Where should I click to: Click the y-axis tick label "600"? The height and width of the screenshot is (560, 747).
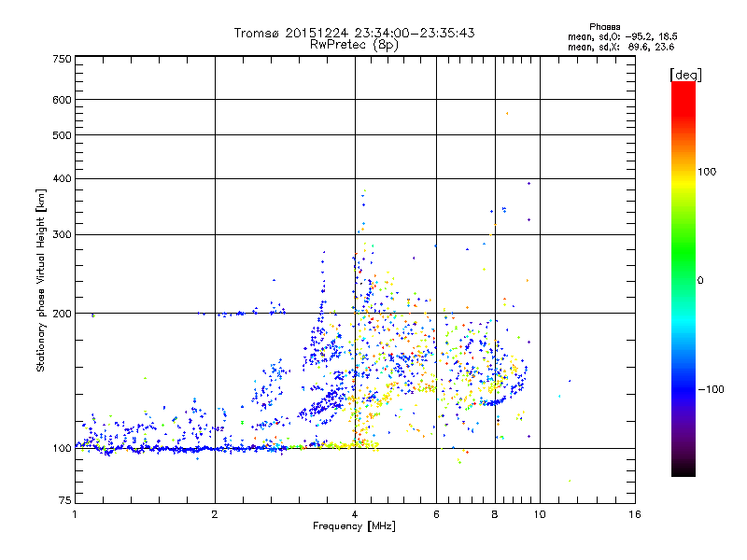62,100
